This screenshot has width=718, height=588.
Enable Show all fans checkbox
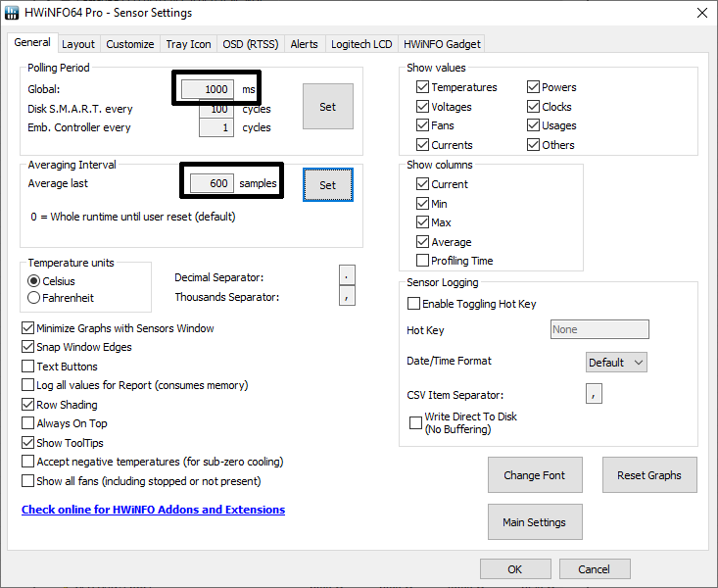pos(141,481)
